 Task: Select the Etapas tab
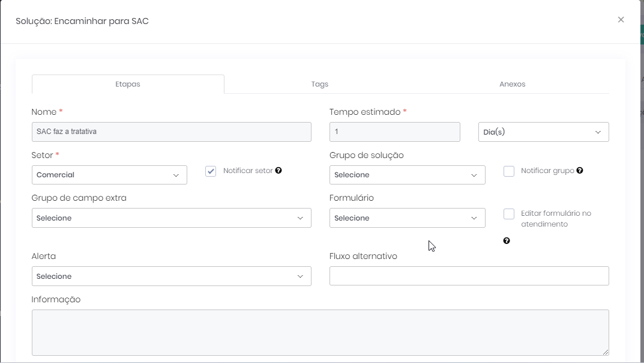point(128,84)
